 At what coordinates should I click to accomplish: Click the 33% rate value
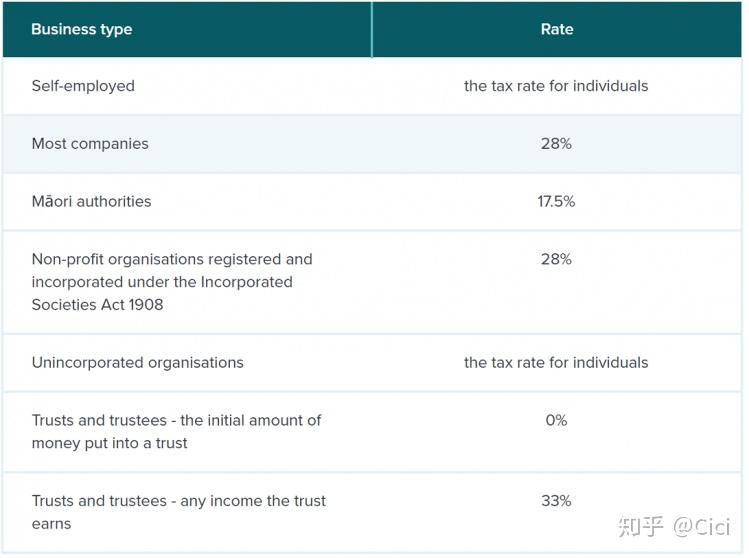pos(556,501)
